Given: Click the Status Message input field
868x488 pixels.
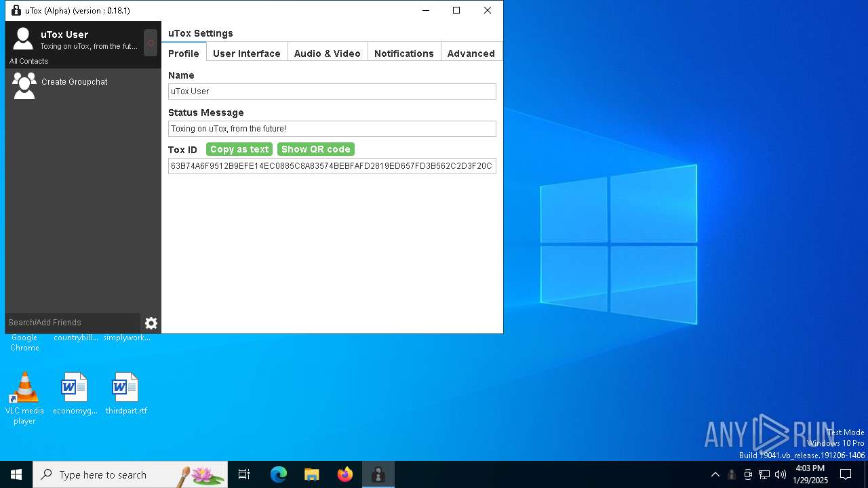Looking at the screenshot, I should click(332, 129).
